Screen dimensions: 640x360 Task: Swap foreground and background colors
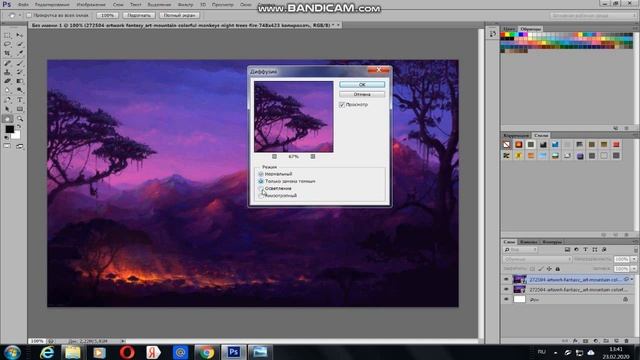pyautogui.click(x=19, y=127)
